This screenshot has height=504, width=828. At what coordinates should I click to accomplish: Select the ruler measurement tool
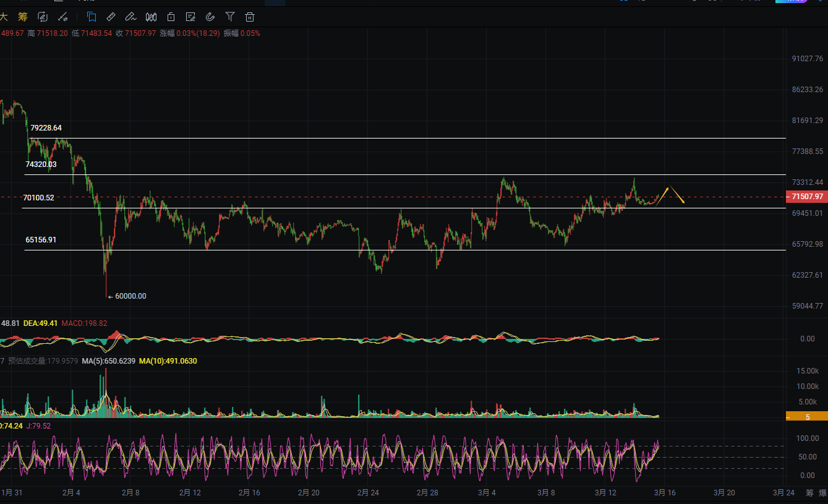[x=111, y=17]
